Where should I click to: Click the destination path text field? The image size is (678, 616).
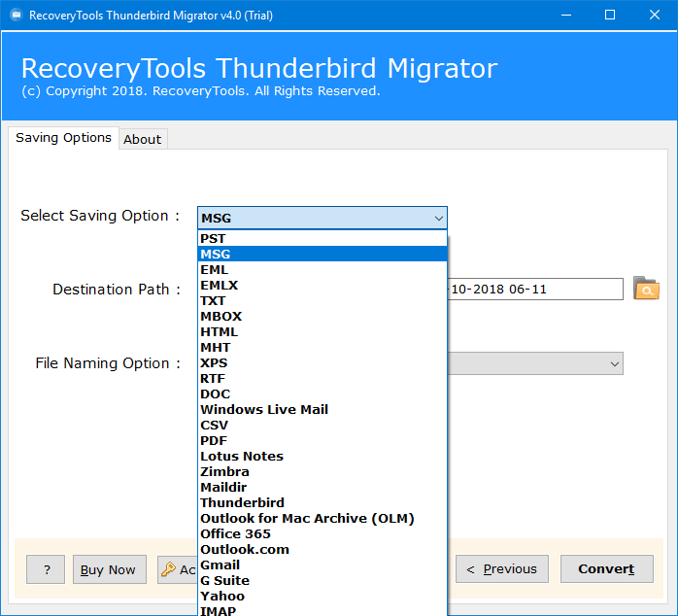(x=535, y=289)
